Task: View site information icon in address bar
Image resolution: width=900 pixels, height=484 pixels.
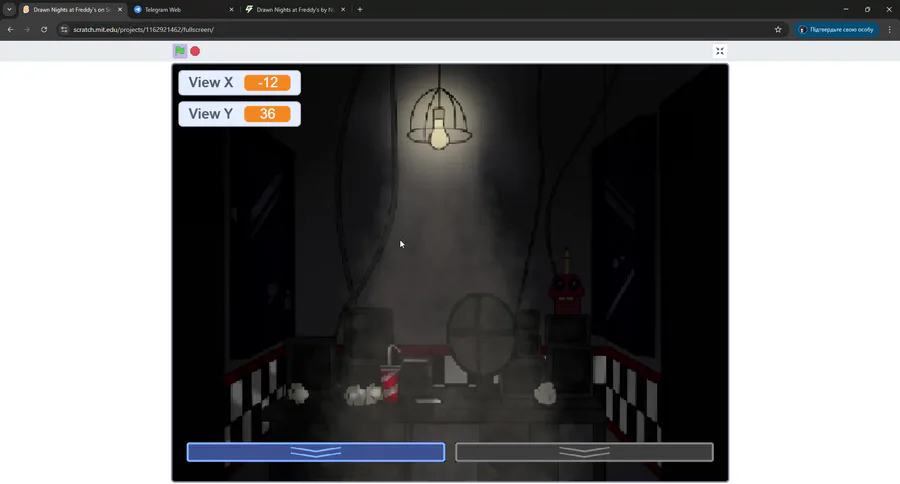Action: 64,29
